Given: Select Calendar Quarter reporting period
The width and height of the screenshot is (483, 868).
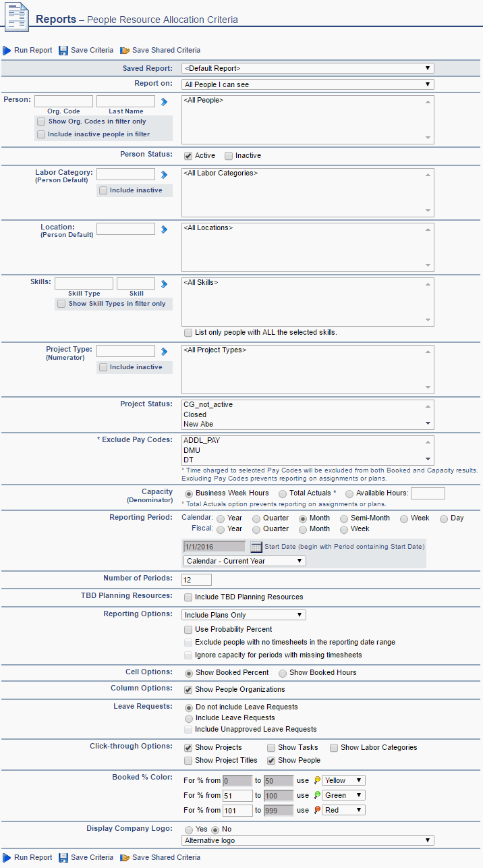Looking at the screenshot, I should click(256, 519).
